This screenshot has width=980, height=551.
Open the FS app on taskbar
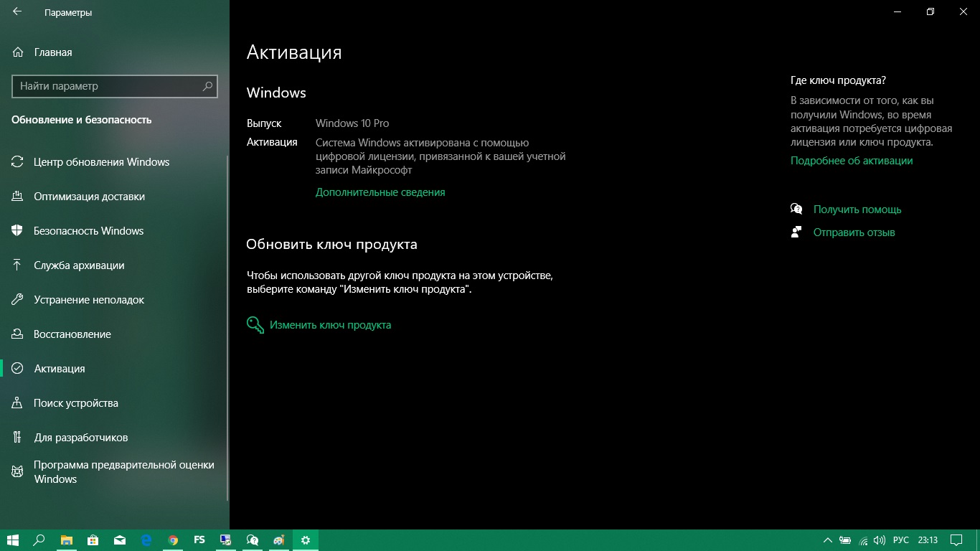[x=199, y=540]
